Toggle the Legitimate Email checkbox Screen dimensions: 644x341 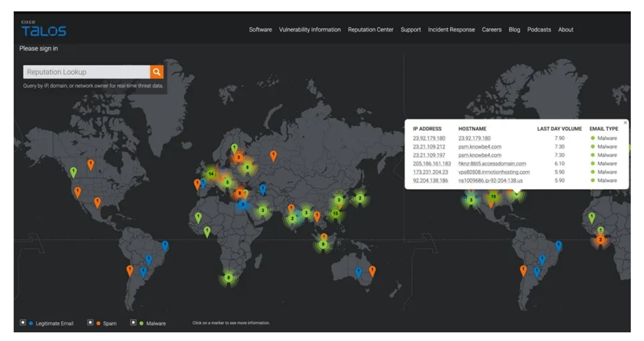click(23, 323)
